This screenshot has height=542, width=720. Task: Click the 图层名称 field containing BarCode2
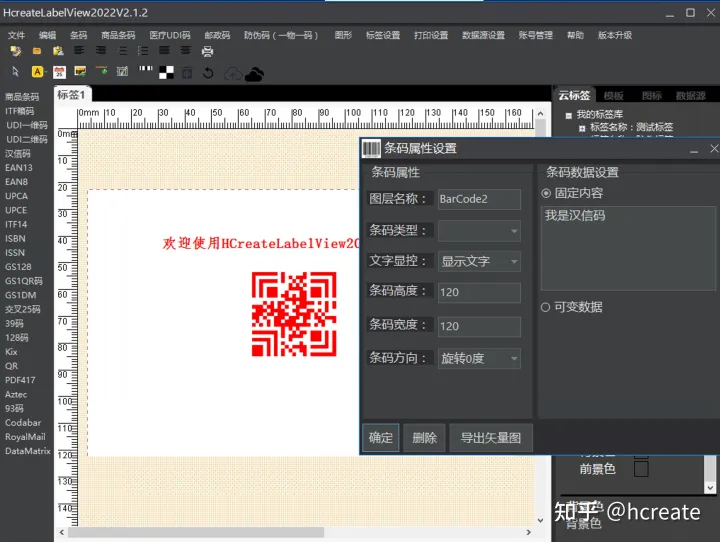pyautogui.click(x=479, y=199)
